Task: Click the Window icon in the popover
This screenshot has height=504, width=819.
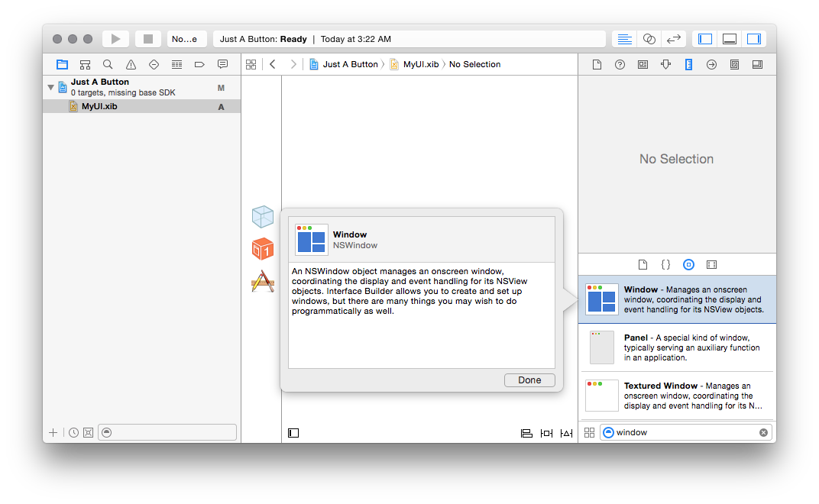Action: click(x=312, y=240)
